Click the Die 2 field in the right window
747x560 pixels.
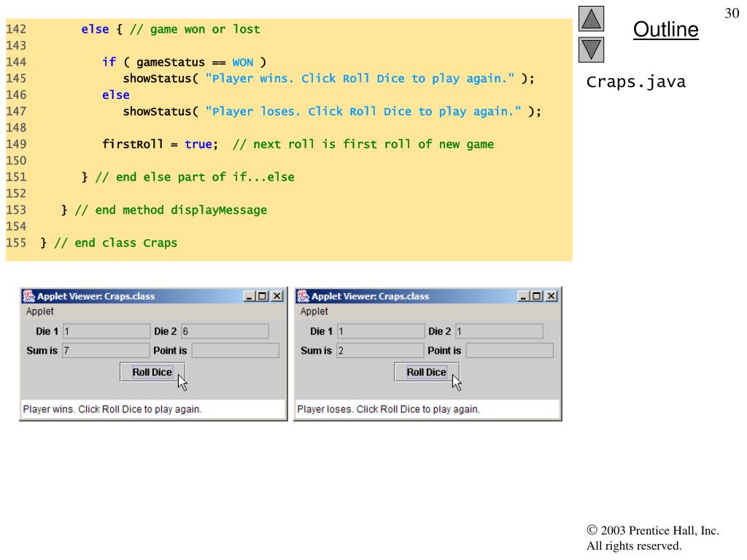(499, 332)
